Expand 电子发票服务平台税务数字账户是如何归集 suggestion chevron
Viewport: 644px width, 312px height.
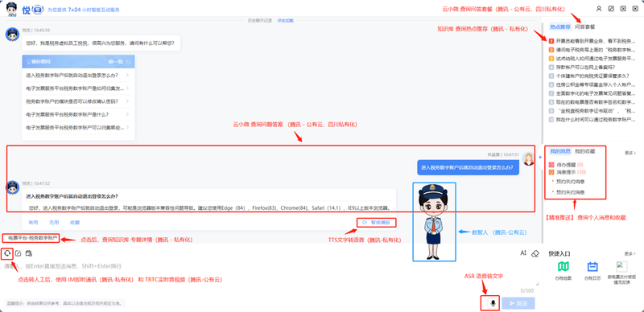(128, 88)
